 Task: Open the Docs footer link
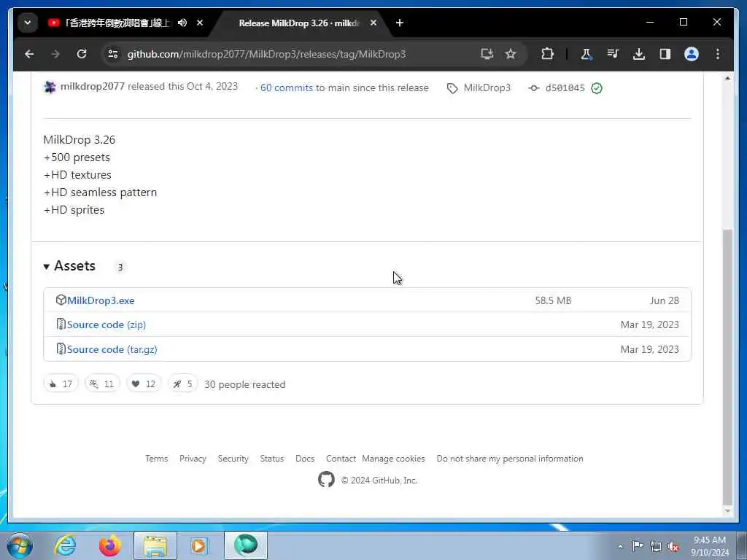click(305, 459)
